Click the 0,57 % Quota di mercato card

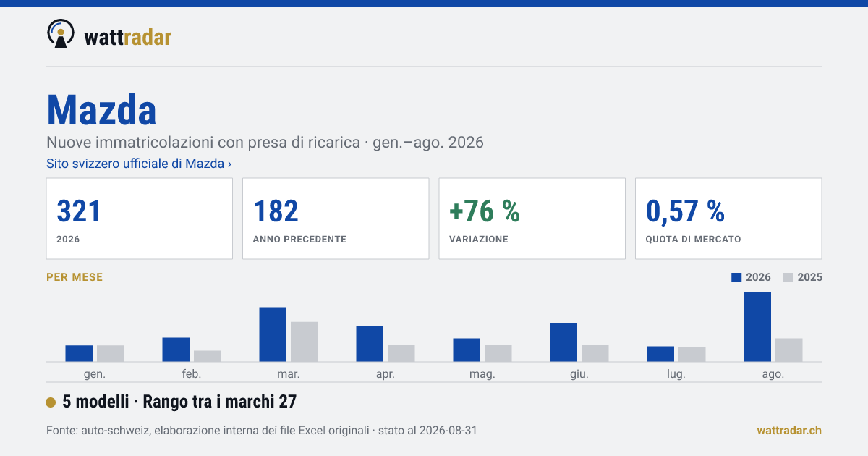click(728, 219)
